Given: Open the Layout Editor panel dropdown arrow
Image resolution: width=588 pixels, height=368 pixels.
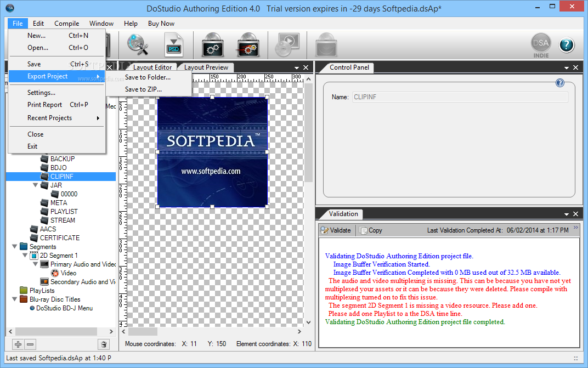Looking at the screenshot, I should pyautogui.click(x=297, y=68).
